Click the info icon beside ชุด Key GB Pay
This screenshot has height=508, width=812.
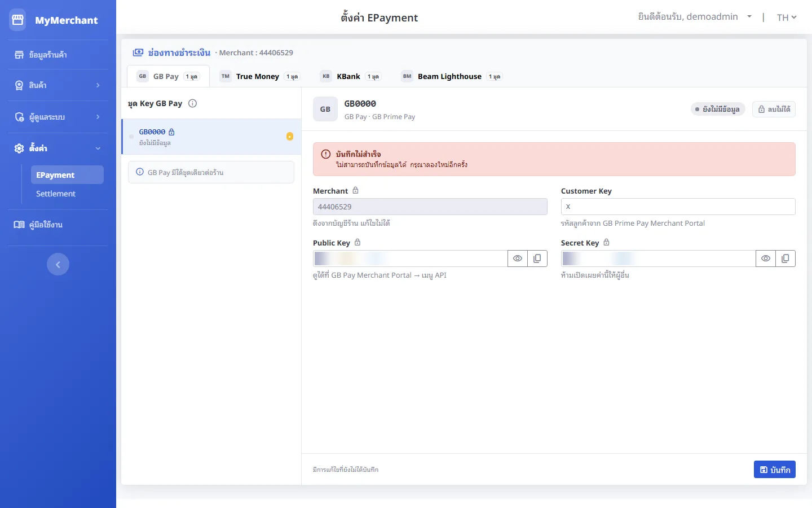[192, 103]
